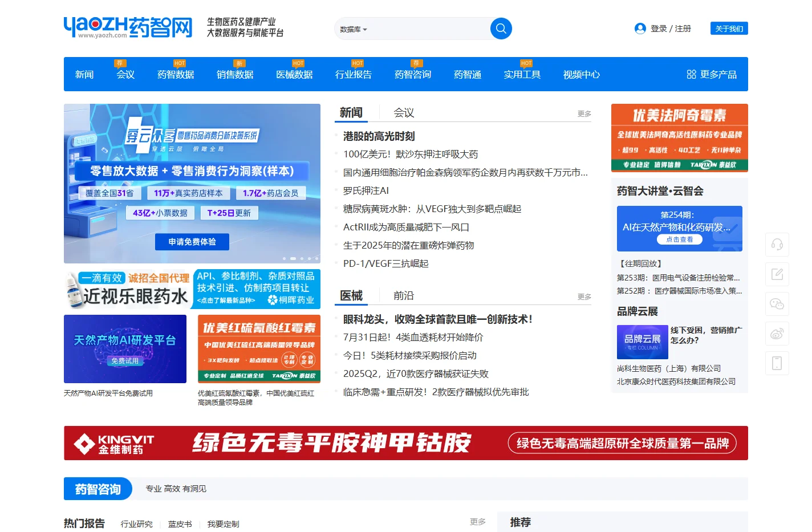Select the 药智咨询 section tab
Viewport: 812px width, 532px height.
[98, 489]
